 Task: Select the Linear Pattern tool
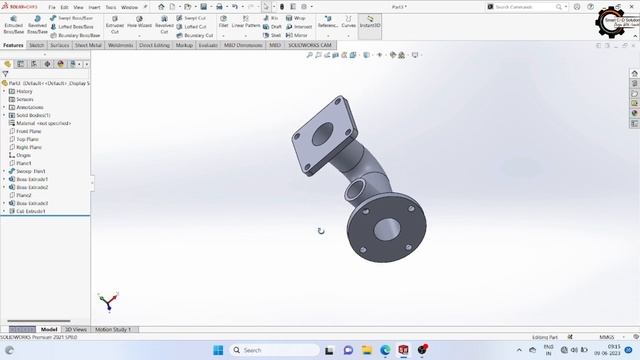[246, 22]
